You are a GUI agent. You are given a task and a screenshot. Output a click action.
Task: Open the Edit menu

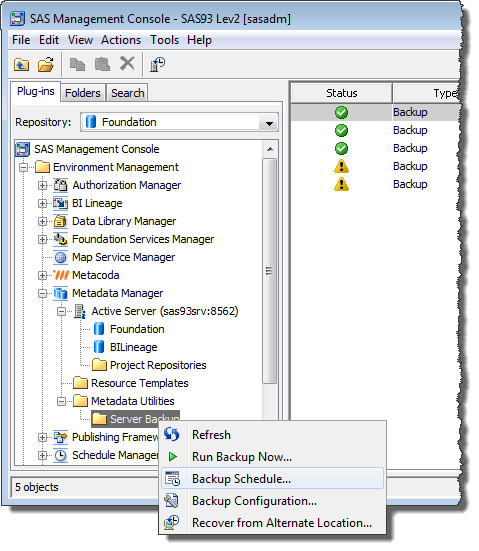pyautogui.click(x=49, y=40)
